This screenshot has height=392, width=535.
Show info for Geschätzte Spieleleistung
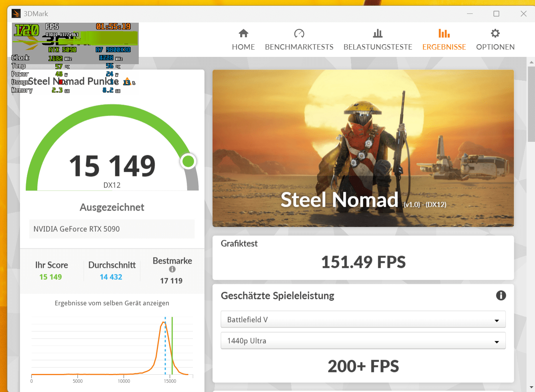[501, 296]
